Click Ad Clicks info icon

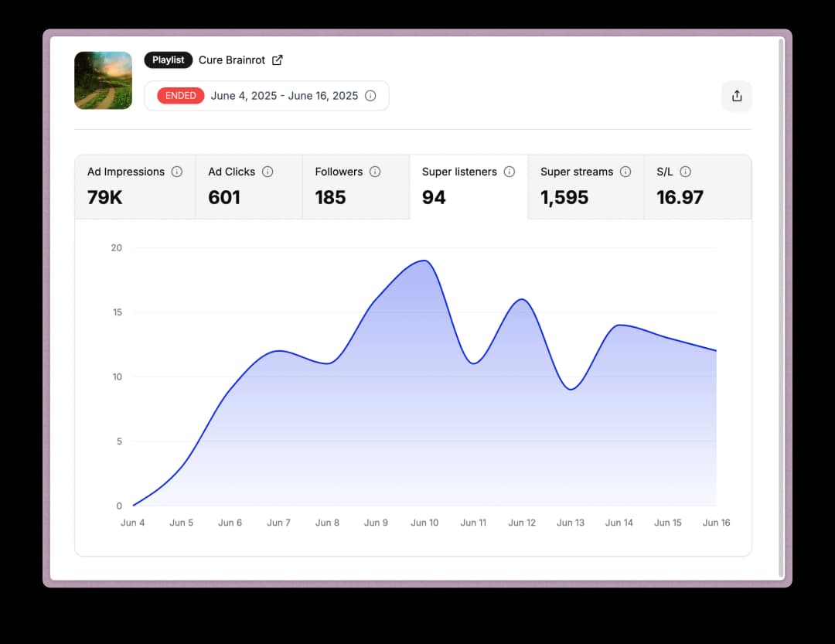[268, 172]
